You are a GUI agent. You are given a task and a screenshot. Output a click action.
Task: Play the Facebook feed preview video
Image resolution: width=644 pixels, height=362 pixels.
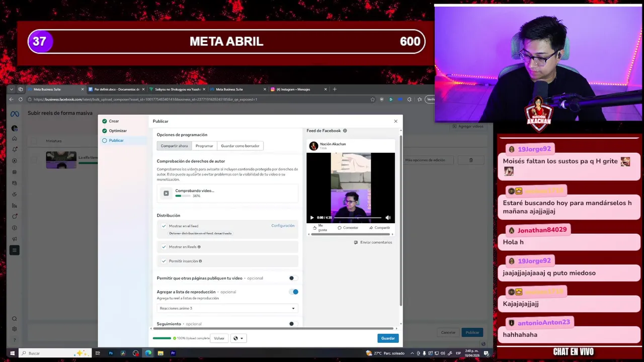coord(312,218)
